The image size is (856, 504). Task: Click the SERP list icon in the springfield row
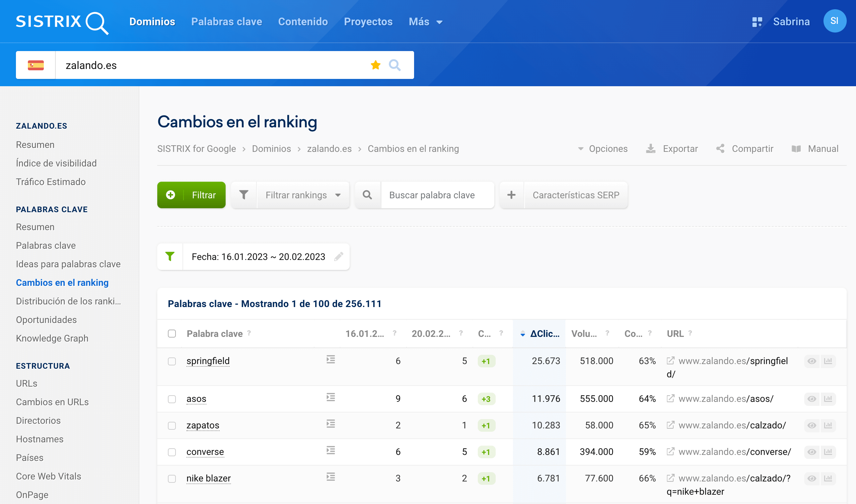(331, 359)
